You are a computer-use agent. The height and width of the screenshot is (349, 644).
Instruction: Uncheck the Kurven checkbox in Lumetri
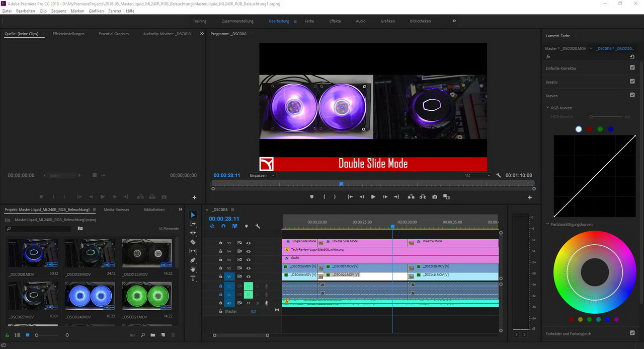(632, 95)
